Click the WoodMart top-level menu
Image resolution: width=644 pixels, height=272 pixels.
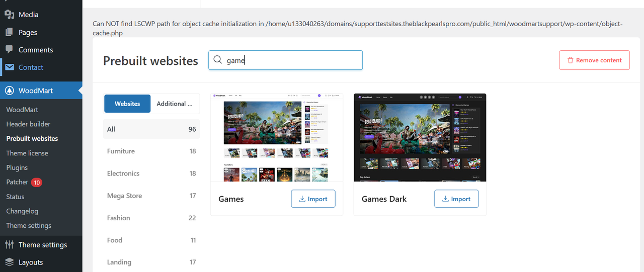coord(41,90)
